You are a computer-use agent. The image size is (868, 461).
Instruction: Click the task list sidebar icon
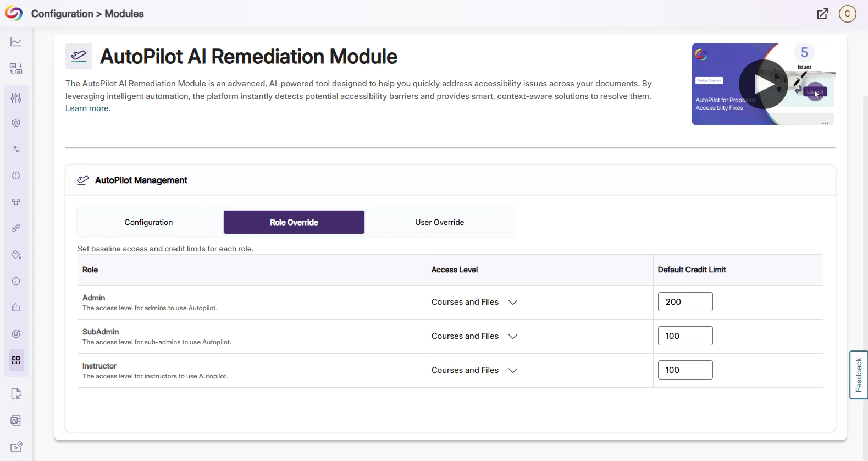pyautogui.click(x=16, y=69)
